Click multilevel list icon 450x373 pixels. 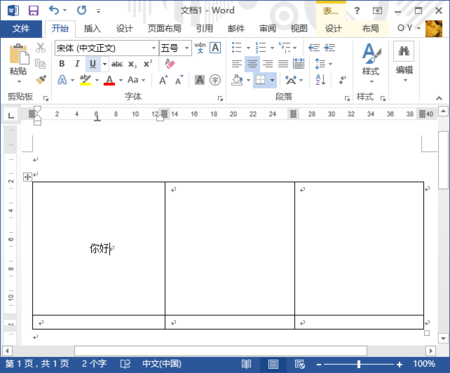point(284,48)
